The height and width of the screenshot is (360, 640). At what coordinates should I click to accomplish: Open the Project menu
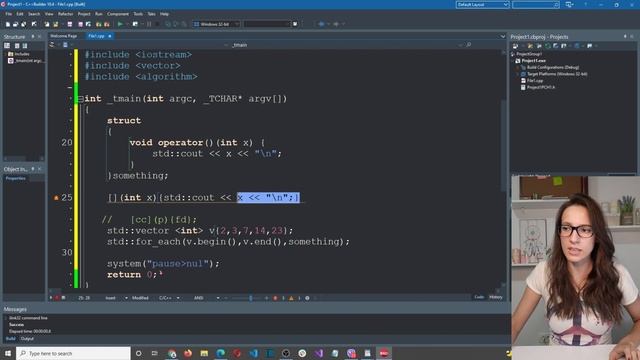click(84, 14)
